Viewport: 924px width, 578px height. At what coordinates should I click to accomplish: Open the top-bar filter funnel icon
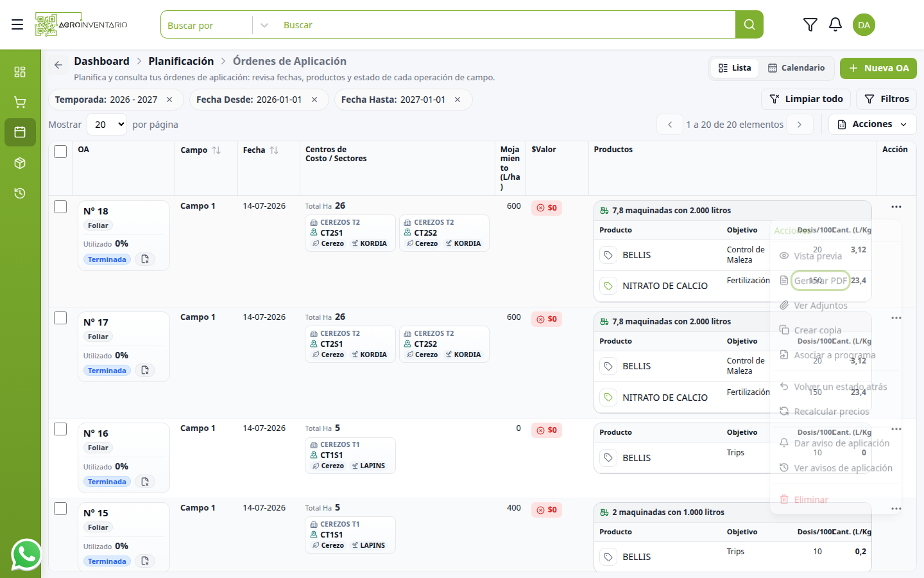click(810, 24)
